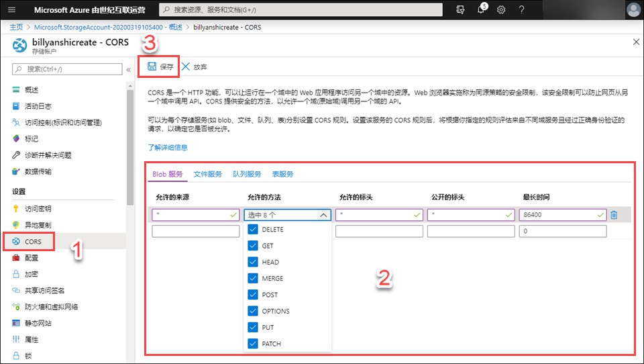Open the help question mark icon

tap(521, 9)
